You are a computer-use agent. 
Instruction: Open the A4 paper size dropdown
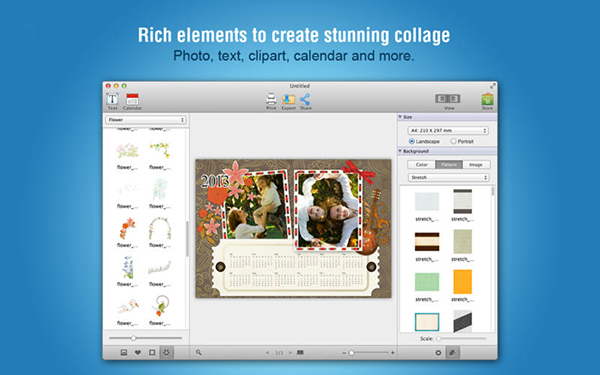click(448, 130)
